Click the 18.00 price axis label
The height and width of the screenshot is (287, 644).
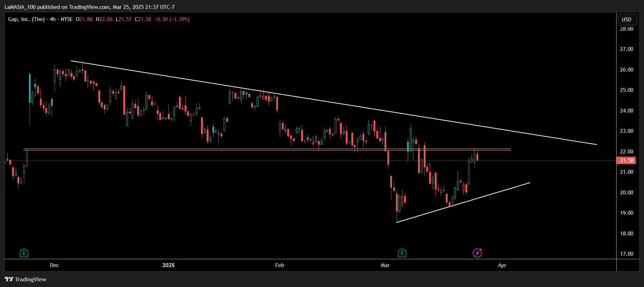[x=627, y=234]
